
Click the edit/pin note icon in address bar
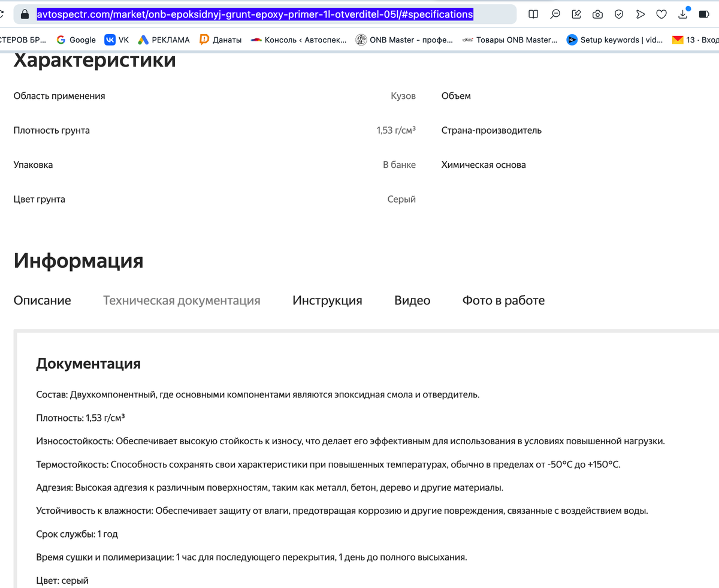[576, 14]
